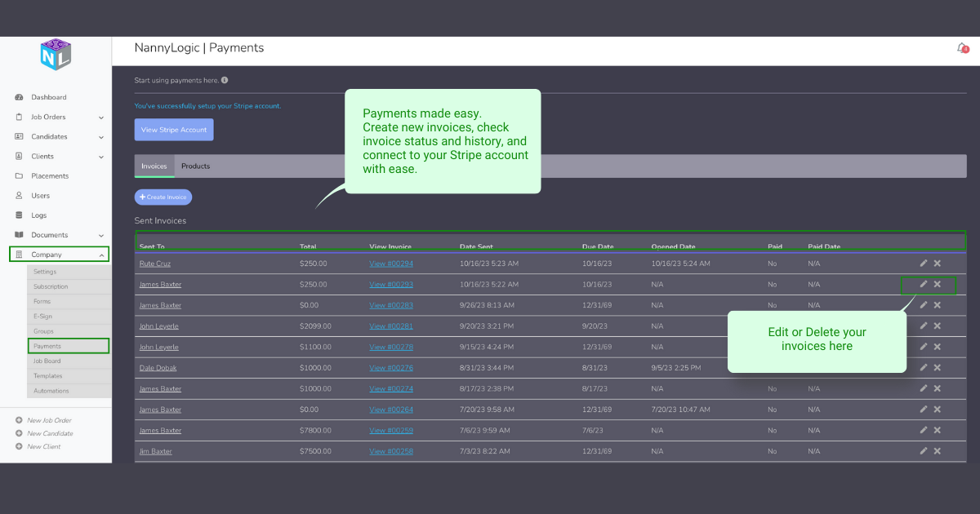Image resolution: width=980 pixels, height=514 pixels.
Task: Expand the Candidates submenu chevron
Action: [101, 137]
